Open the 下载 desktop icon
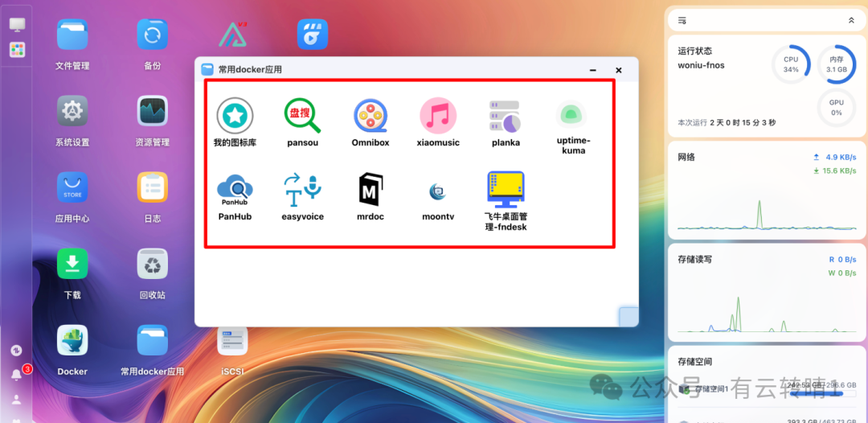Screen dimensions: 868x423 [x=72, y=264]
